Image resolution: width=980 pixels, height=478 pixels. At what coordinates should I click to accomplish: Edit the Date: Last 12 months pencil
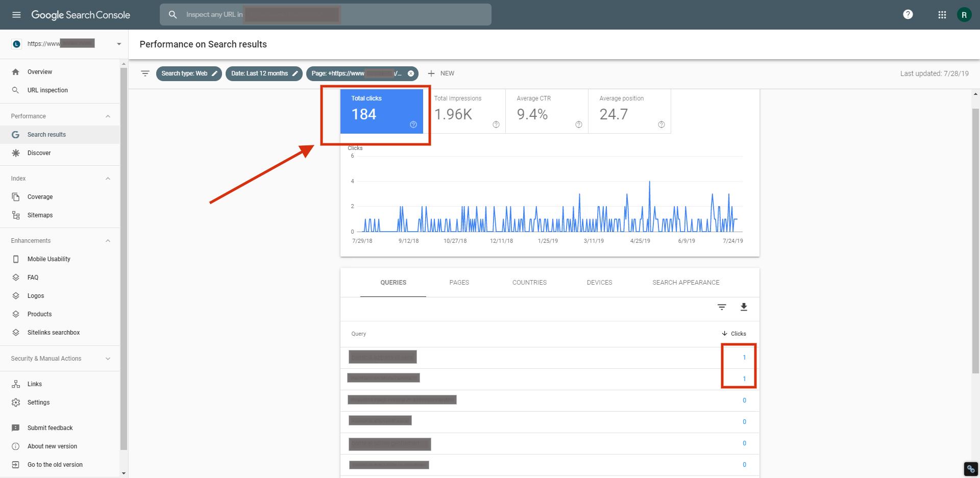[295, 73]
